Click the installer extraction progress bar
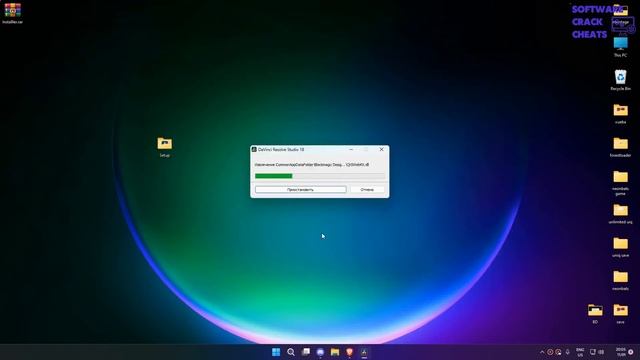 [x=320, y=176]
